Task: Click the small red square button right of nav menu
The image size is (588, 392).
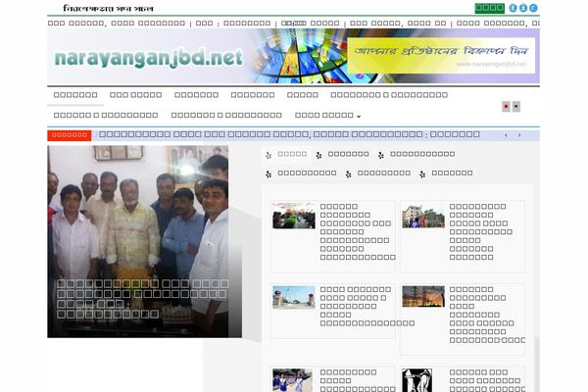Action: pos(506,107)
